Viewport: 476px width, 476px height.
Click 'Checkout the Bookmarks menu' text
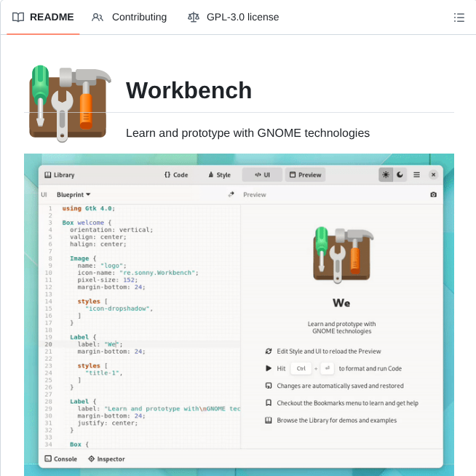[x=319, y=402]
